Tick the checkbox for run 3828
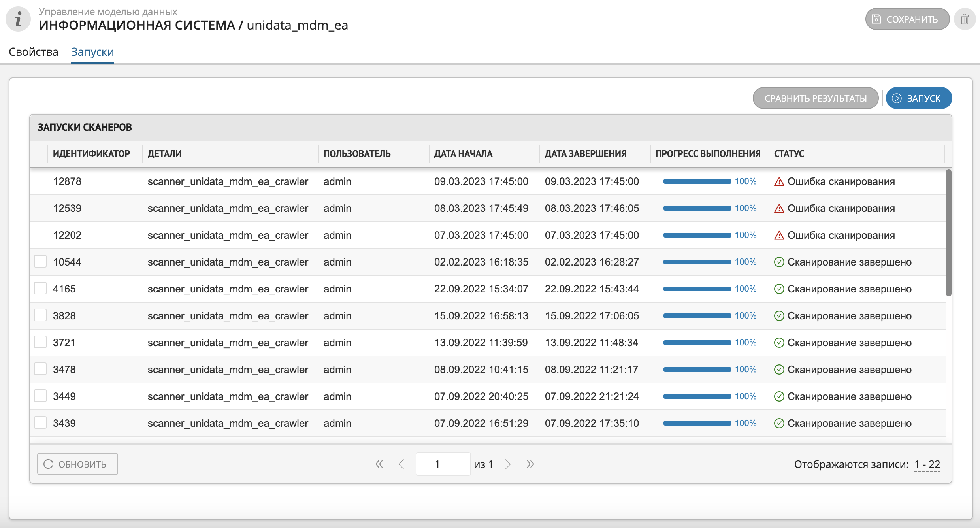This screenshot has height=528, width=980. point(40,315)
